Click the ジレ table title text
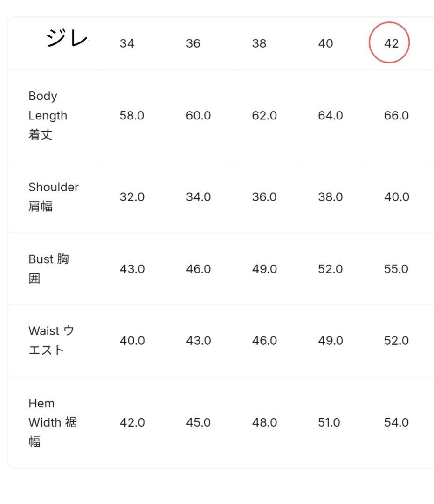The width and height of the screenshot is (434, 504). tap(67, 38)
